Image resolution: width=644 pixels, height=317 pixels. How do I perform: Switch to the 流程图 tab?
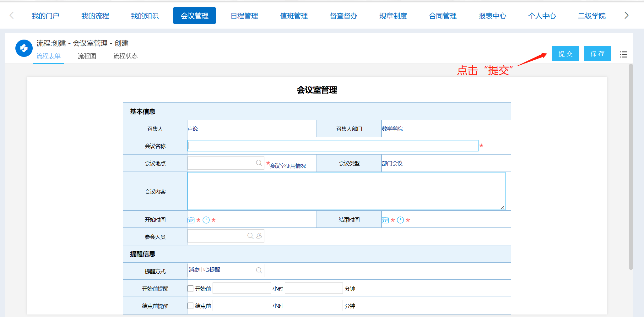[87, 56]
